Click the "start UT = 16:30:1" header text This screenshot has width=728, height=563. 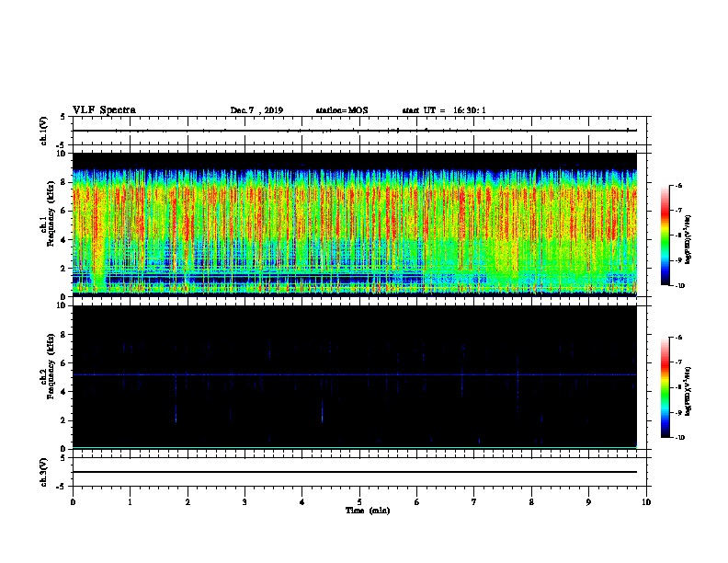click(x=444, y=110)
